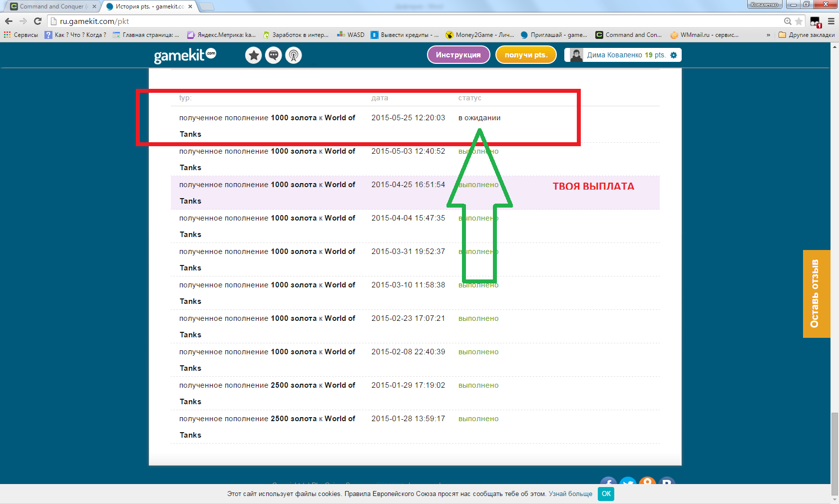The height and width of the screenshot is (504, 839).
Task: Share via the Twitter icon in footer
Action: (628, 482)
